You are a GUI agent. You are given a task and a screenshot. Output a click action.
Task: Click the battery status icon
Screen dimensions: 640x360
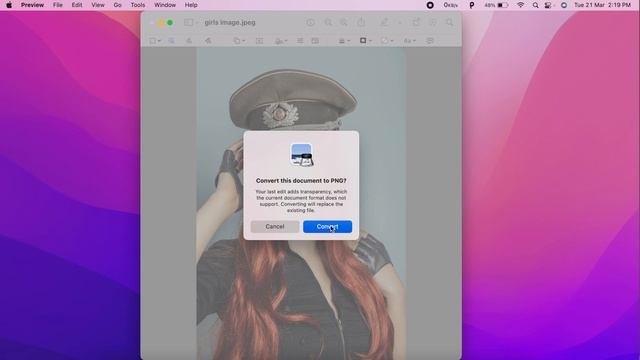[x=496, y=5]
